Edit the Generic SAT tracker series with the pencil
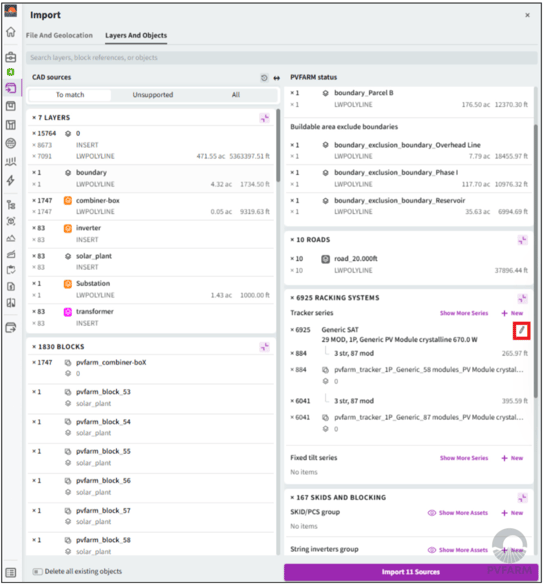The height and width of the screenshot is (584, 544). [522, 330]
